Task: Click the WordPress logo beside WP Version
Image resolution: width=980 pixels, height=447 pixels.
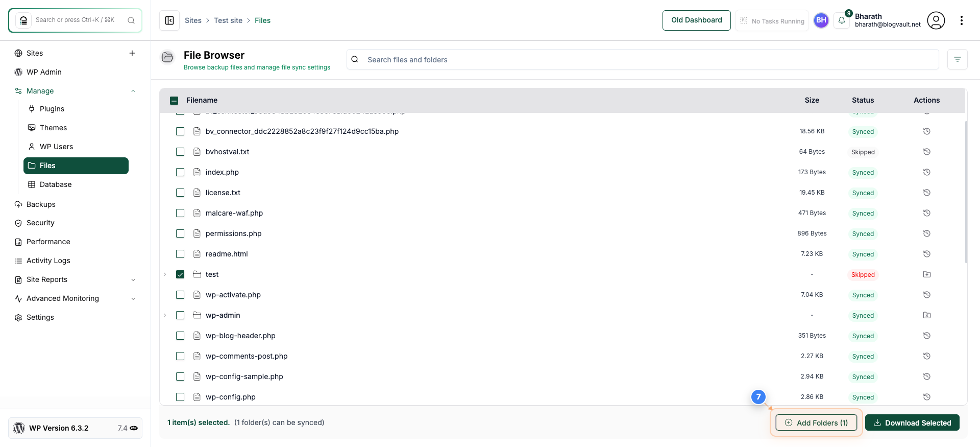Action: (19, 428)
